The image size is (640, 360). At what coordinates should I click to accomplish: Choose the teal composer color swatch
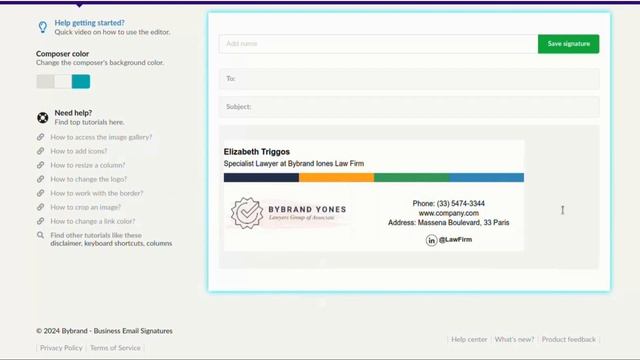point(81,81)
